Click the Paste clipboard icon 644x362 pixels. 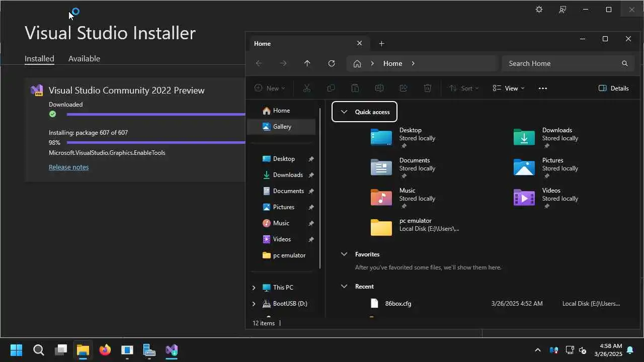tap(355, 88)
